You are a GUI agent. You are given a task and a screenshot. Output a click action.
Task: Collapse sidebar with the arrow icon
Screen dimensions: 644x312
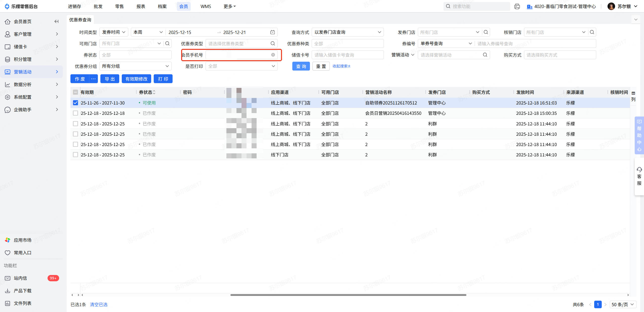coord(56,21)
